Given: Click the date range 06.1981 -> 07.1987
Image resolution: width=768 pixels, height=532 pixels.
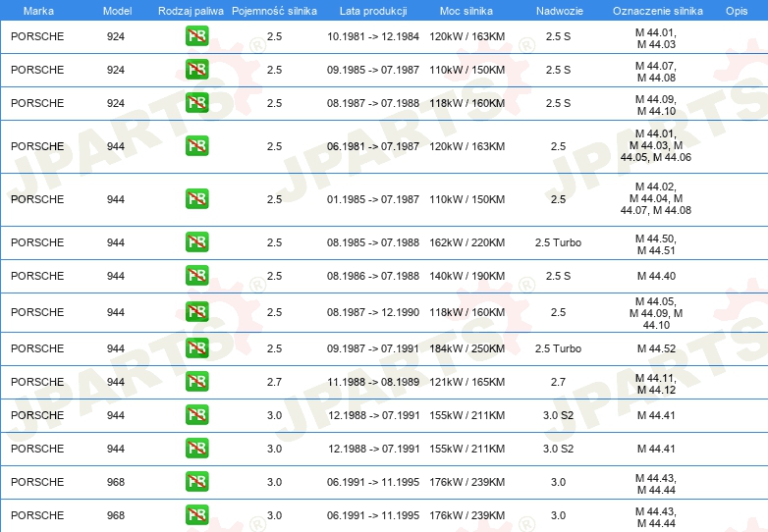Looking at the screenshot, I should 373,146.
